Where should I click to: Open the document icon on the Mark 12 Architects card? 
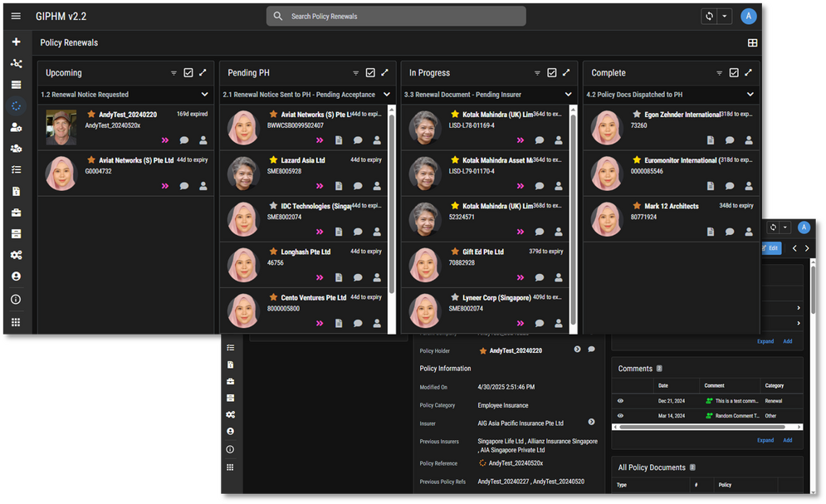(x=711, y=231)
